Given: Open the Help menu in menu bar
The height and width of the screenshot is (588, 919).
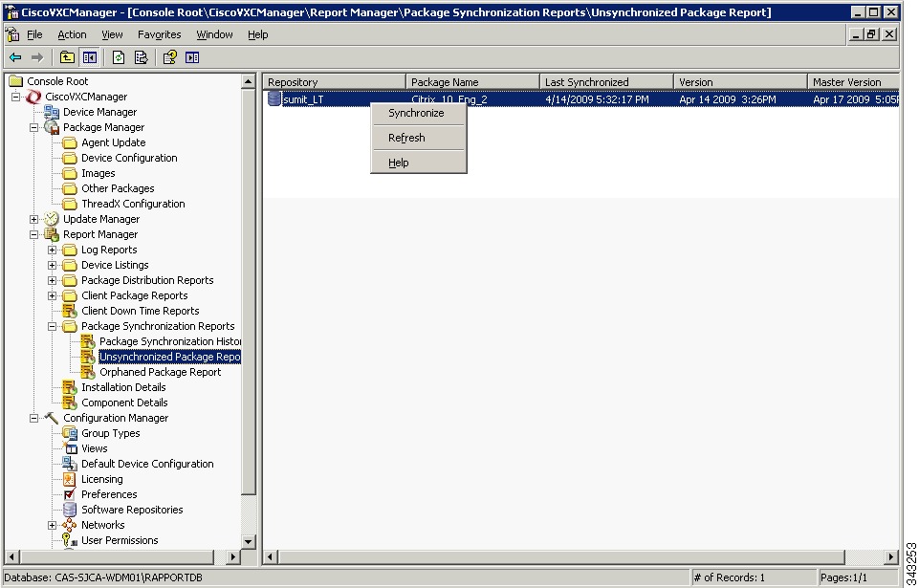Looking at the screenshot, I should click(258, 34).
